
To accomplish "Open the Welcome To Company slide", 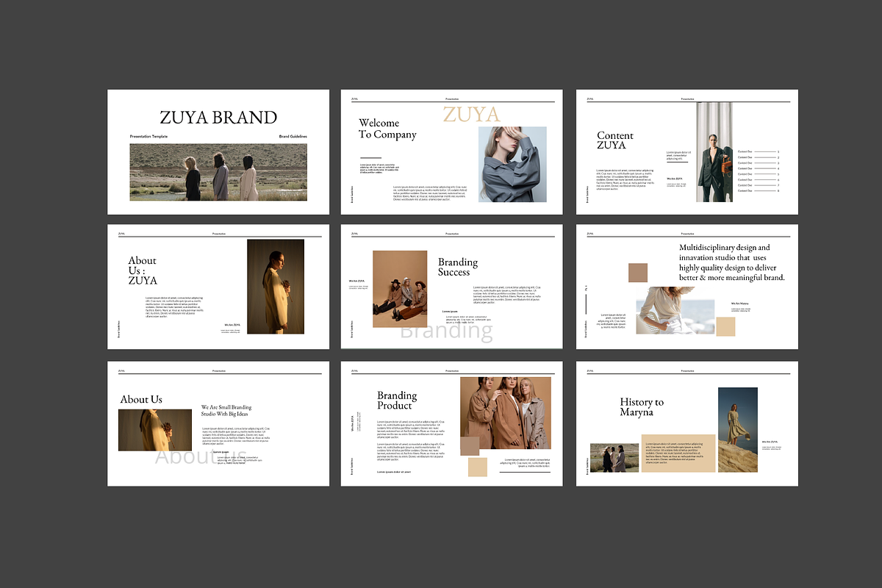I will click(x=451, y=152).
